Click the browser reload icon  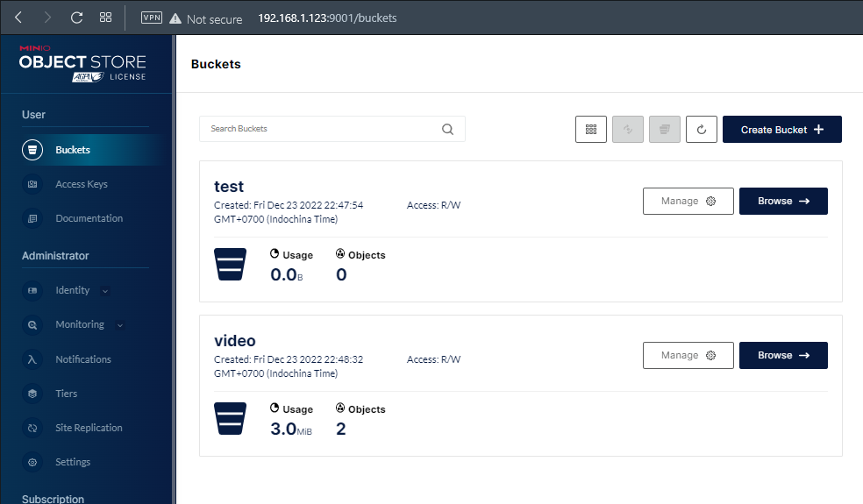(x=76, y=18)
